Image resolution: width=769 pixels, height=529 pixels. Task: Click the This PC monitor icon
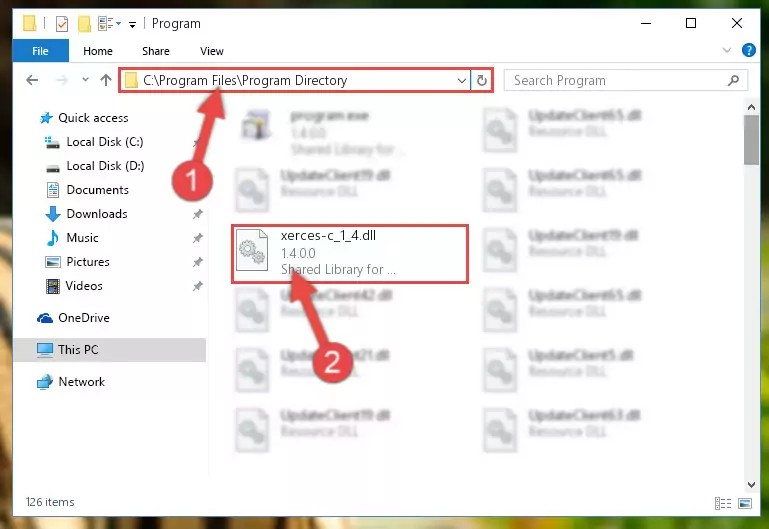45,350
